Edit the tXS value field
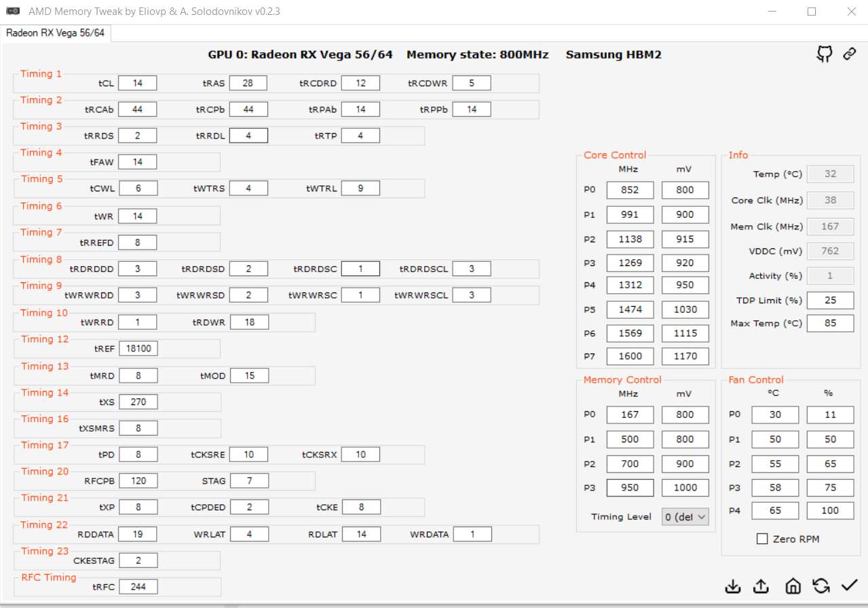 pyautogui.click(x=138, y=402)
